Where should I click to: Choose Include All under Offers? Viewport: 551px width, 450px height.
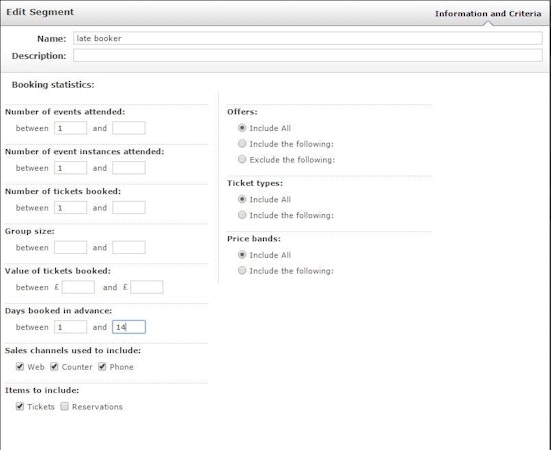(x=242, y=128)
